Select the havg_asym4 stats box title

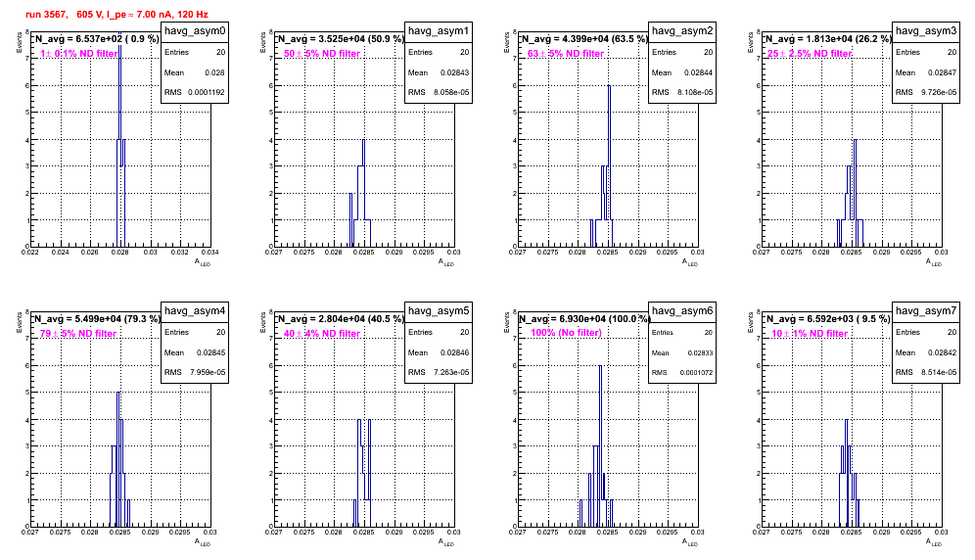[195, 310]
